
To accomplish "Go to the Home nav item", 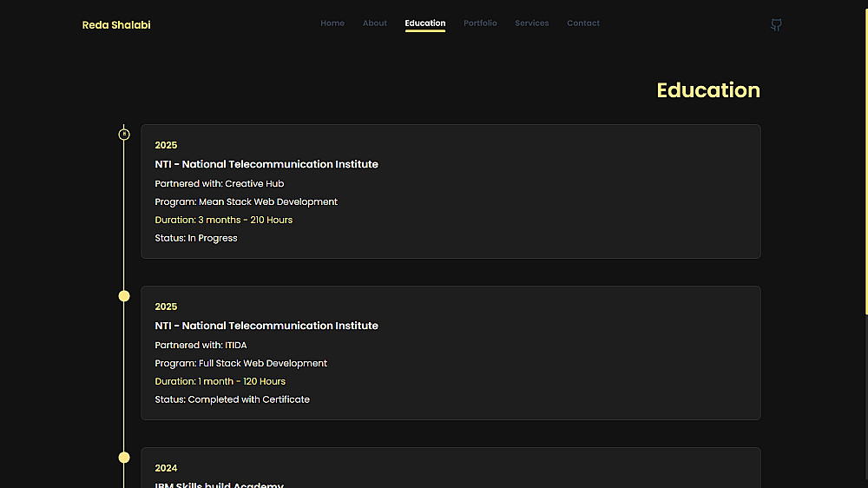I will click(x=332, y=23).
